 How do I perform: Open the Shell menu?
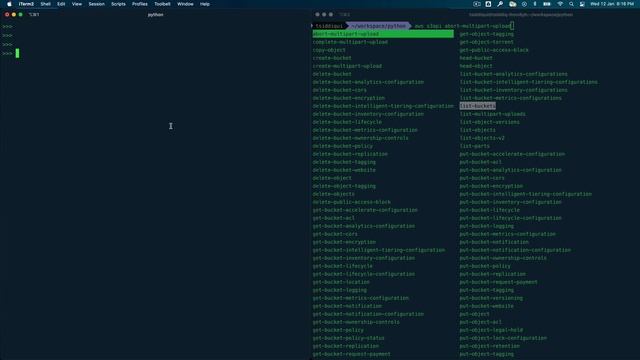45,4
